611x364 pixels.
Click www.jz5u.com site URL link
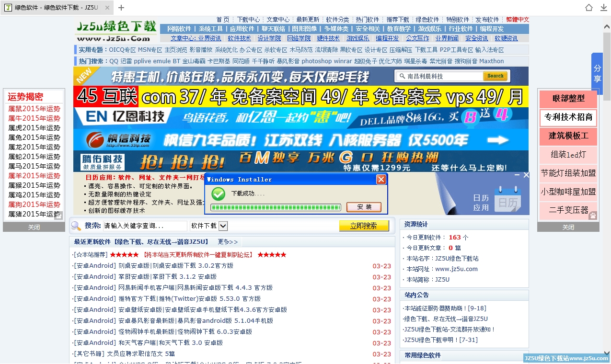click(x=456, y=269)
